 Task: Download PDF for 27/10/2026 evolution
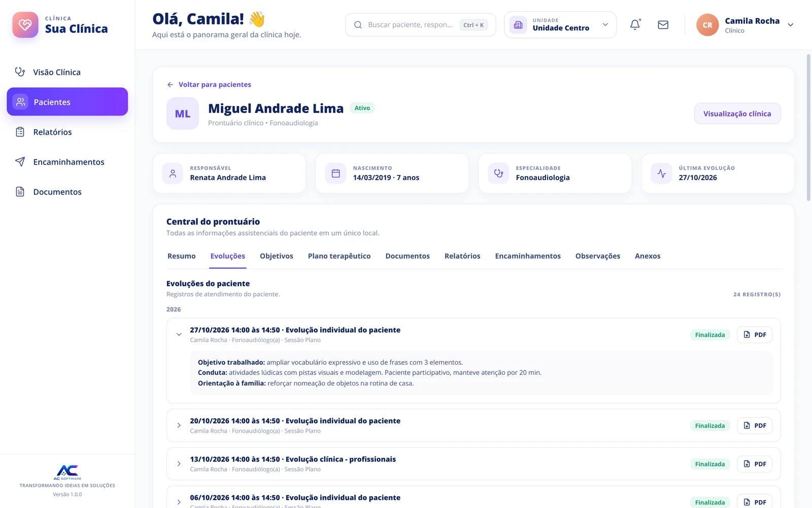(755, 335)
